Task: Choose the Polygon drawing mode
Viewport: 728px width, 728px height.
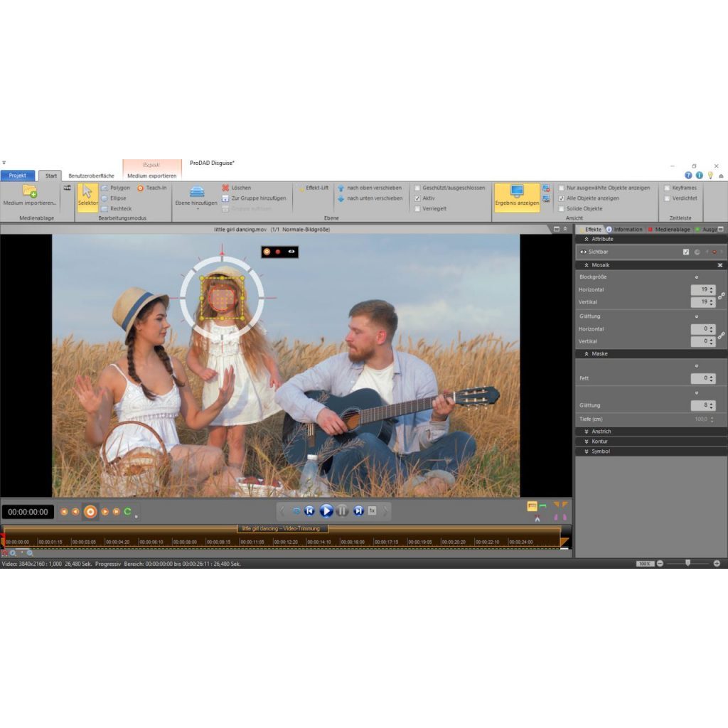Action: [x=115, y=188]
